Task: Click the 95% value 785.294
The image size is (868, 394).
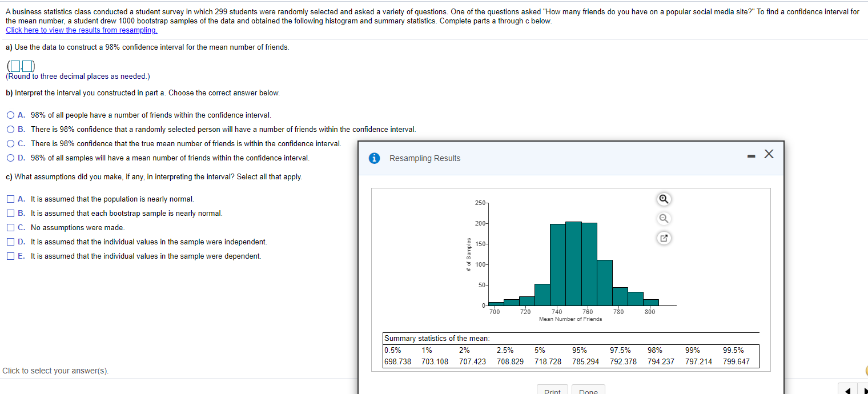Action: click(585, 361)
